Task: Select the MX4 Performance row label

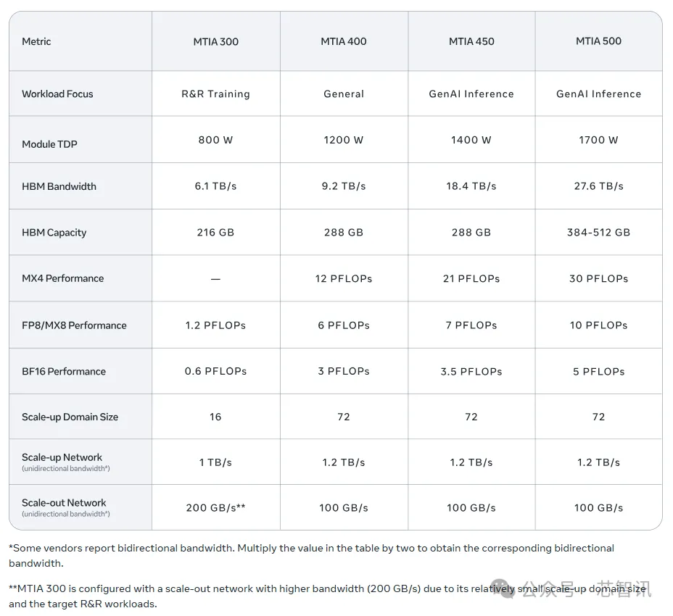Action: pyautogui.click(x=62, y=278)
